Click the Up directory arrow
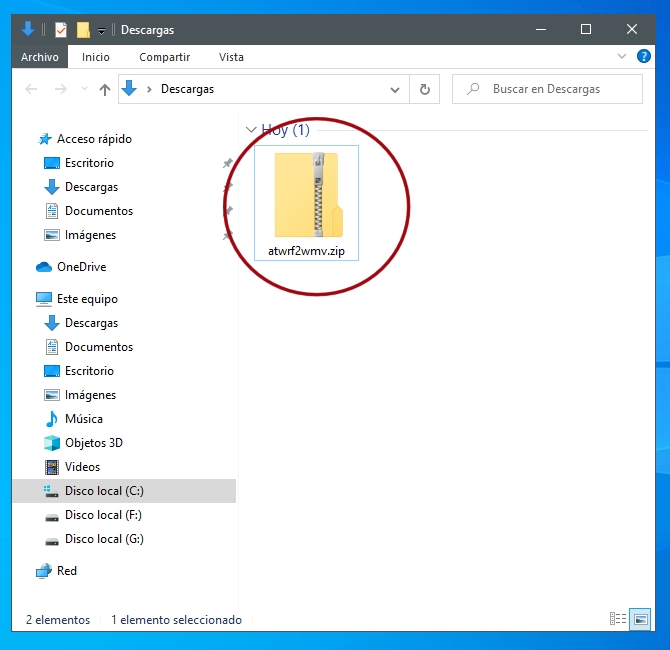 [105, 90]
